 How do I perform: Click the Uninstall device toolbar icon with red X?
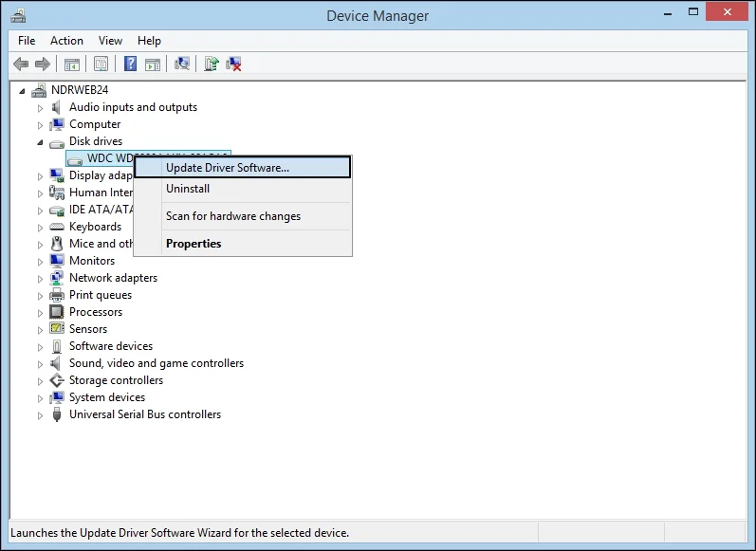tap(234, 64)
